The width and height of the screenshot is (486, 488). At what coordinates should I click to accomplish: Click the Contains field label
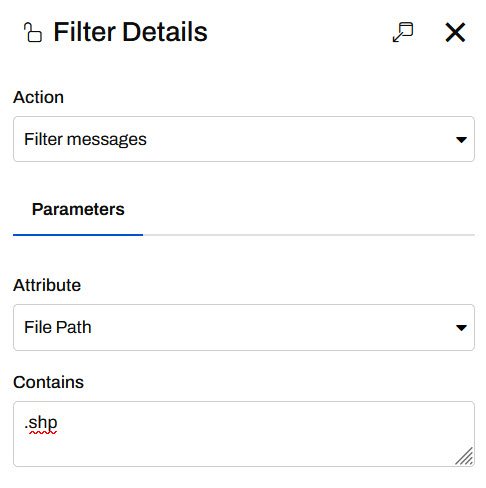(x=48, y=382)
